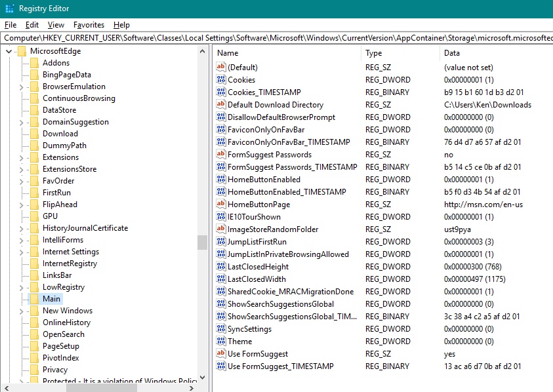
Task: Click the C:\Users\Ken\Downloads data cell
Action: point(487,105)
